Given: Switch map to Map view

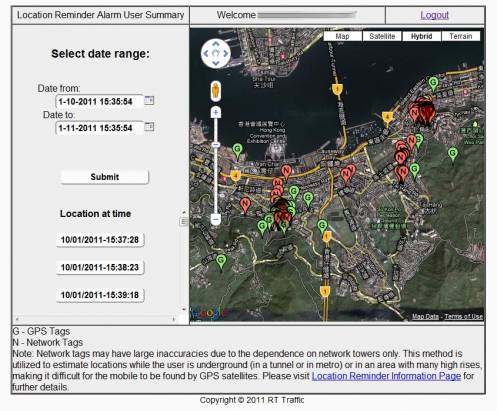Looking at the screenshot, I should click(342, 36).
